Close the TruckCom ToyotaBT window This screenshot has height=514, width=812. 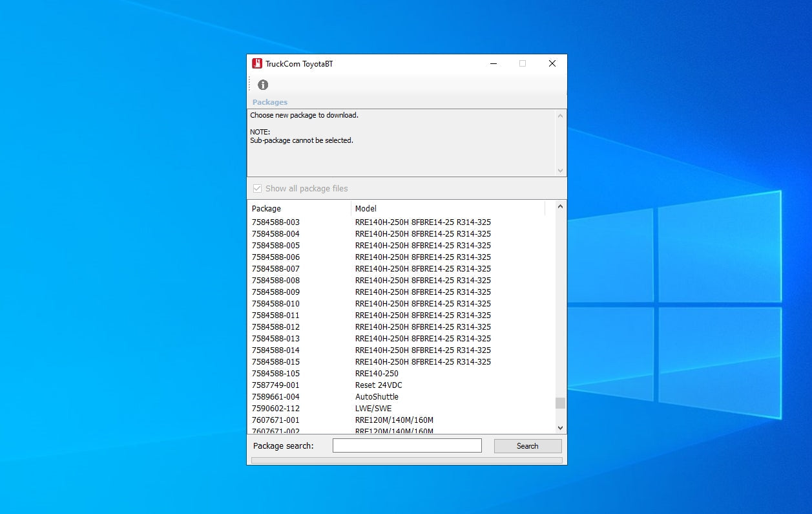pos(552,63)
